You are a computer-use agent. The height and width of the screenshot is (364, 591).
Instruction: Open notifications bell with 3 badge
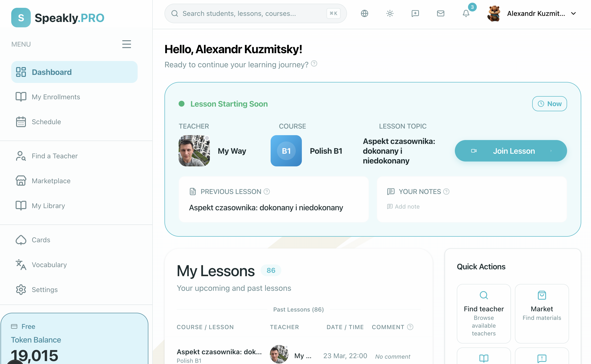pos(466,13)
